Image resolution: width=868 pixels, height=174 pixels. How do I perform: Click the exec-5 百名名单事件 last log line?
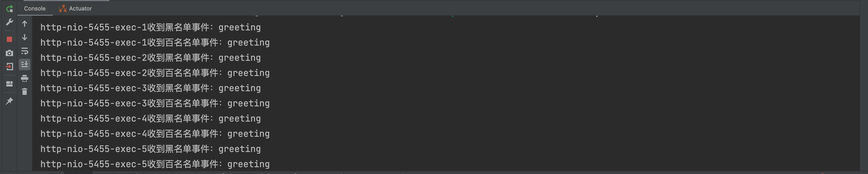(x=155, y=164)
